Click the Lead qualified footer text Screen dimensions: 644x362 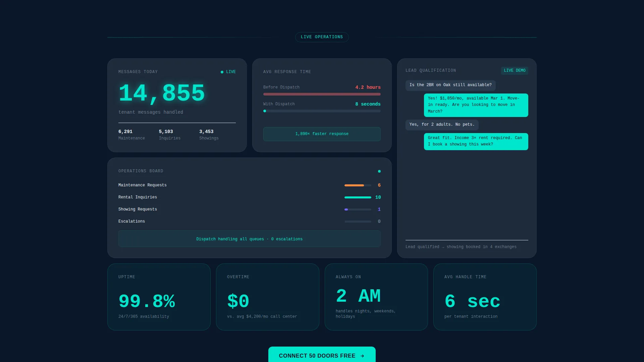click(x=461, y=247)
